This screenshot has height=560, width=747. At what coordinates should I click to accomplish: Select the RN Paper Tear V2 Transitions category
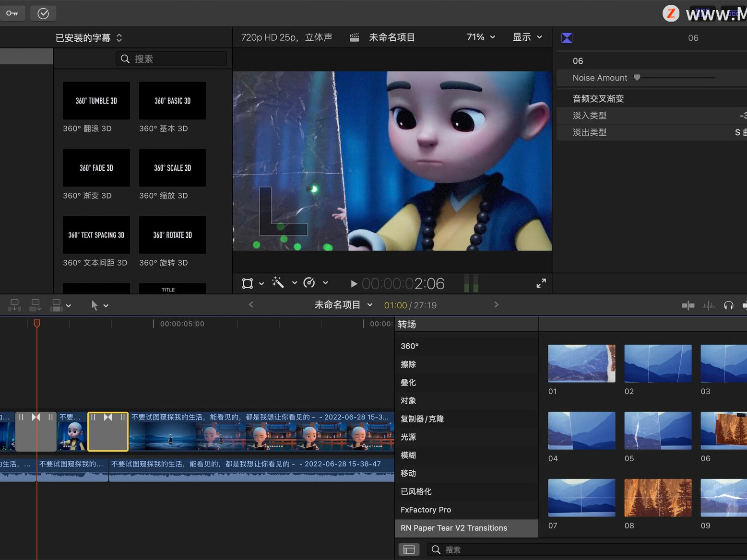454,528
